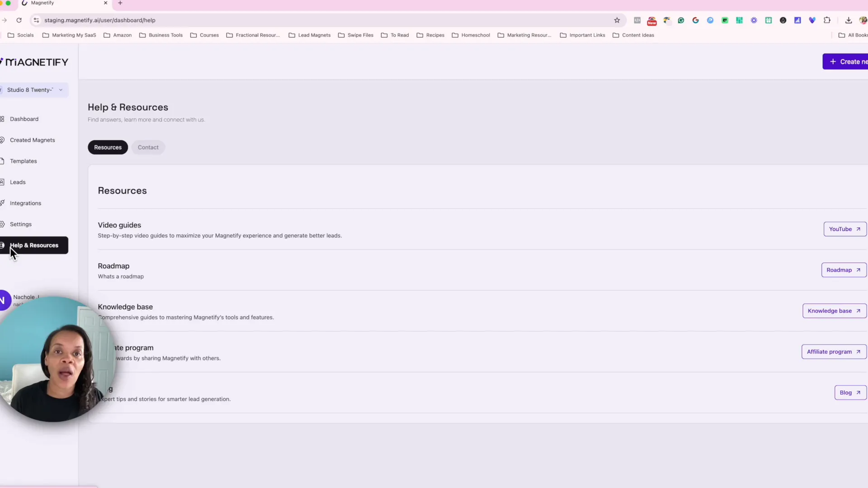
Task: Close the Magnetify browser tab
Action: 105,3
